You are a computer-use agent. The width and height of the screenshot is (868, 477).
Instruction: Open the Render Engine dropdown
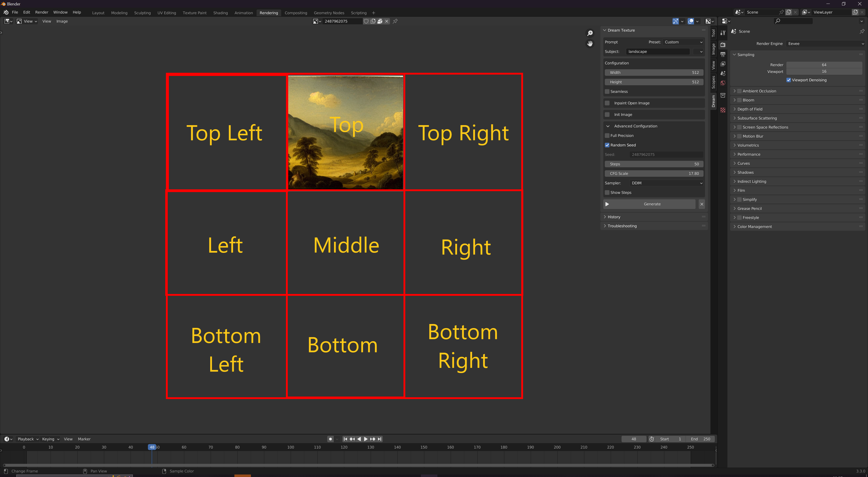tap(826, 43)
